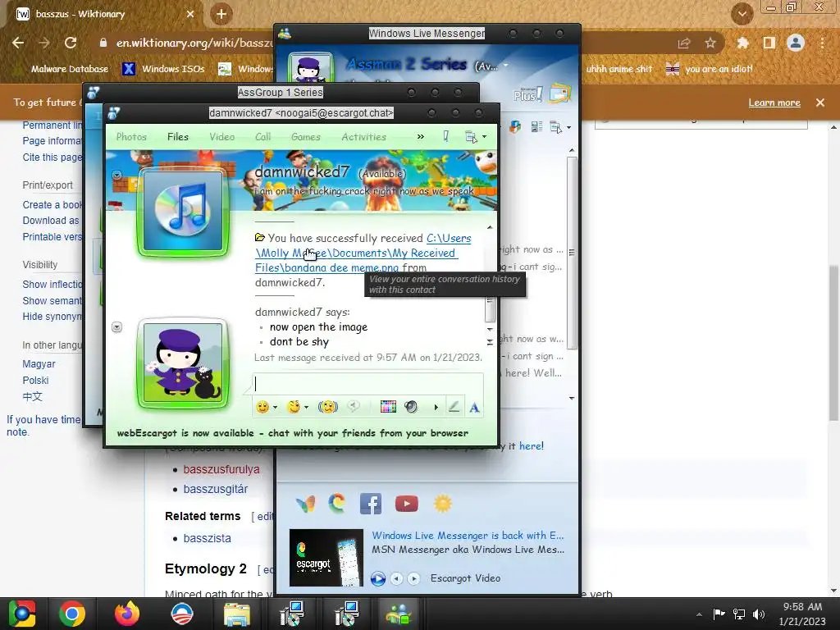Open status dropdown next to Assman 2 Series
Screen dimensions: 840x630
click(505, 66)
